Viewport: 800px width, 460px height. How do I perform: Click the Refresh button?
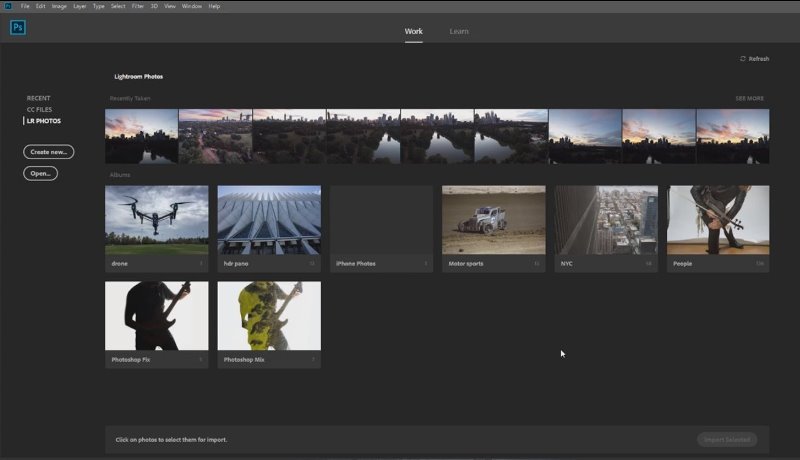coord(754,59)
